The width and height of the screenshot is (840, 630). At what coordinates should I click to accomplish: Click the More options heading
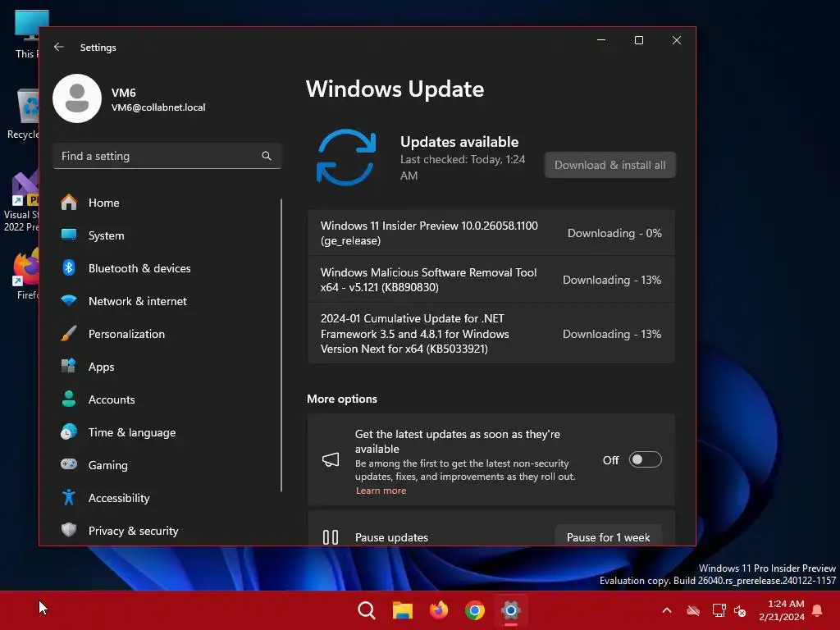pos(342,399)
